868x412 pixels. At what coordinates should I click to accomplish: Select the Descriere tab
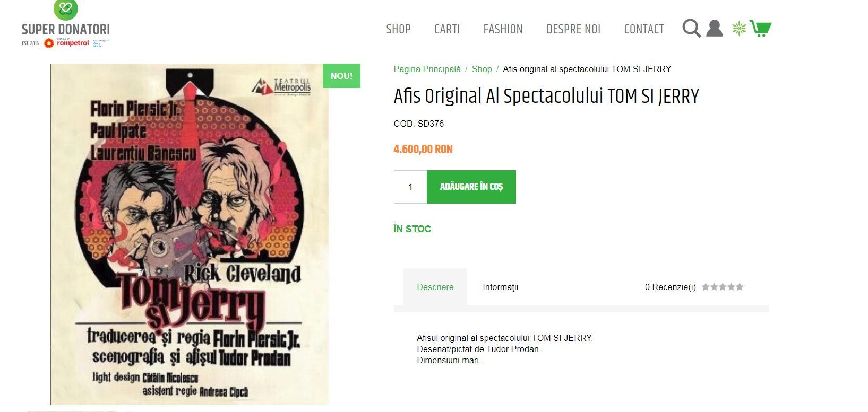[x=435, y=287]
